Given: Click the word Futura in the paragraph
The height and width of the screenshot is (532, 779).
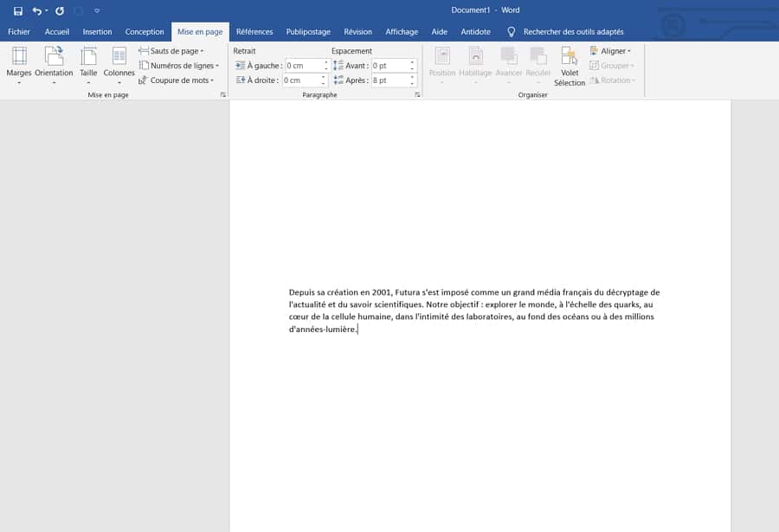Looking at the screenshot, I should (407, 292).
